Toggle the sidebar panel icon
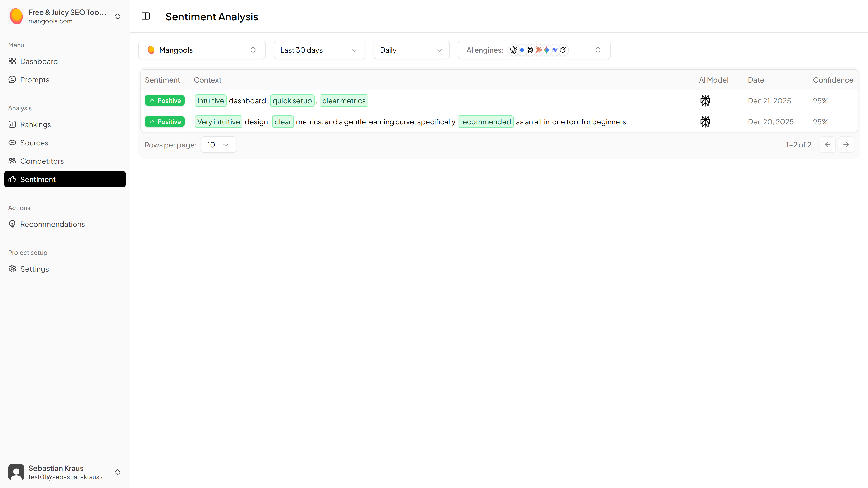This screenshot has height=488, width=868. 146,16
